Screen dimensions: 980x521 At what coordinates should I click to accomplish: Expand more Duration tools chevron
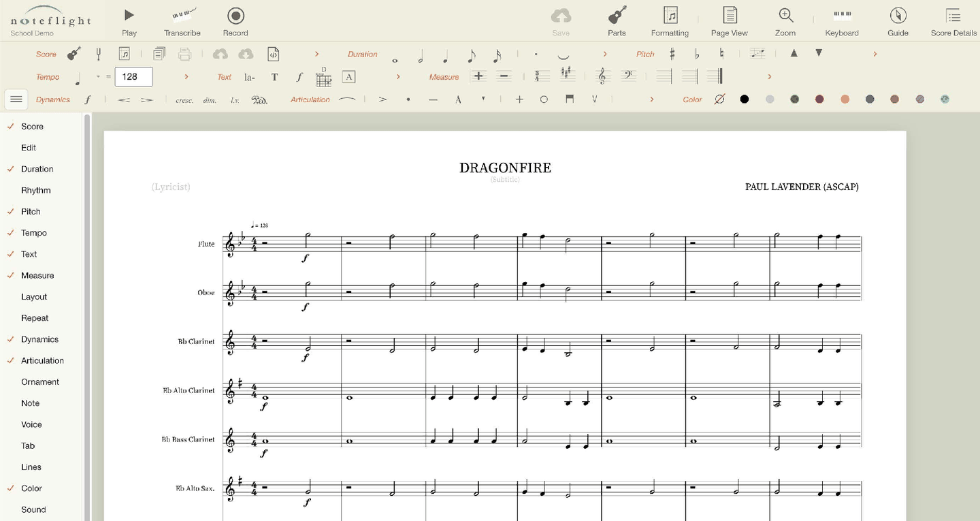[x=605, y=54]
